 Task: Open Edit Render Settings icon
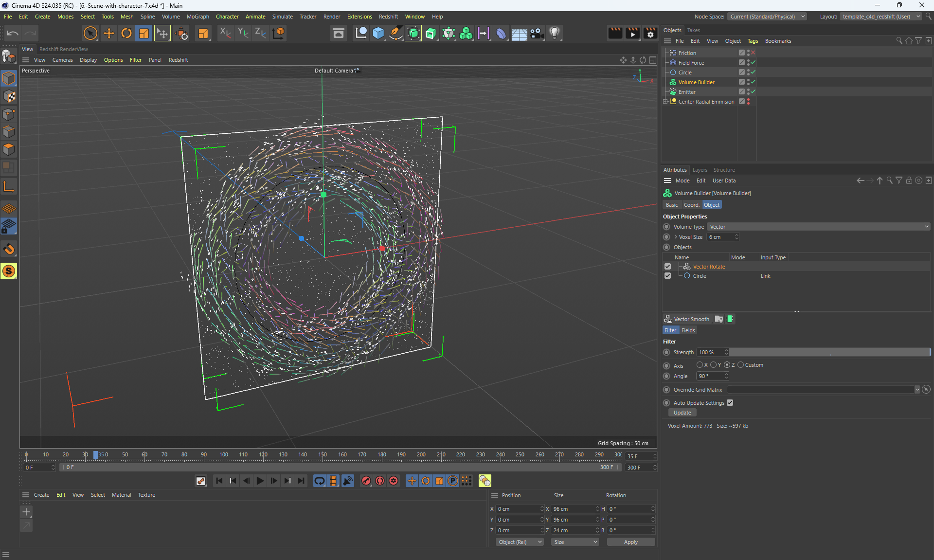point(650,33)
